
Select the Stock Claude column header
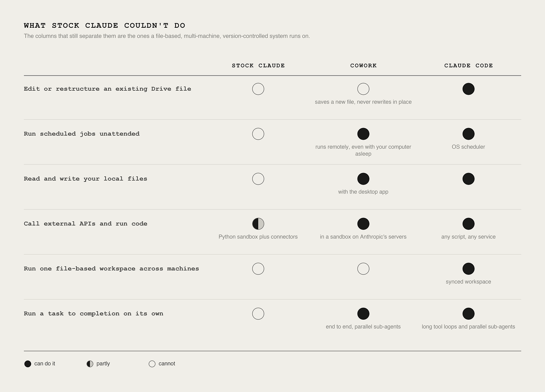[x=258, y=66]
